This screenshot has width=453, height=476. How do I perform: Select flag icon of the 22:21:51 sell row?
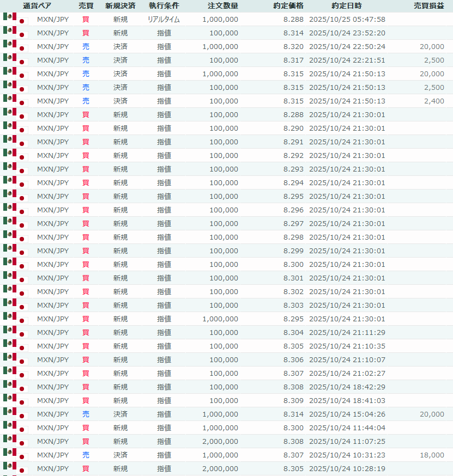(x=15, y=60)
